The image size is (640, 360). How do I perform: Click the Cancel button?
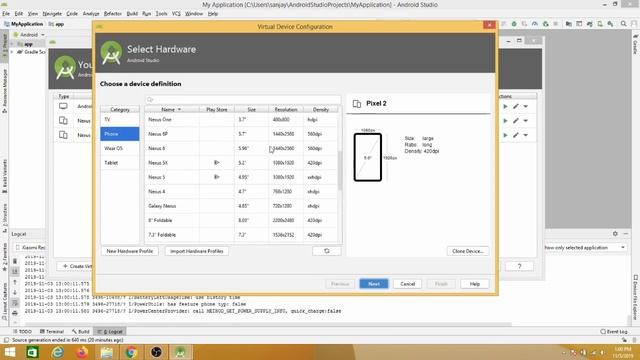(407, 284)
